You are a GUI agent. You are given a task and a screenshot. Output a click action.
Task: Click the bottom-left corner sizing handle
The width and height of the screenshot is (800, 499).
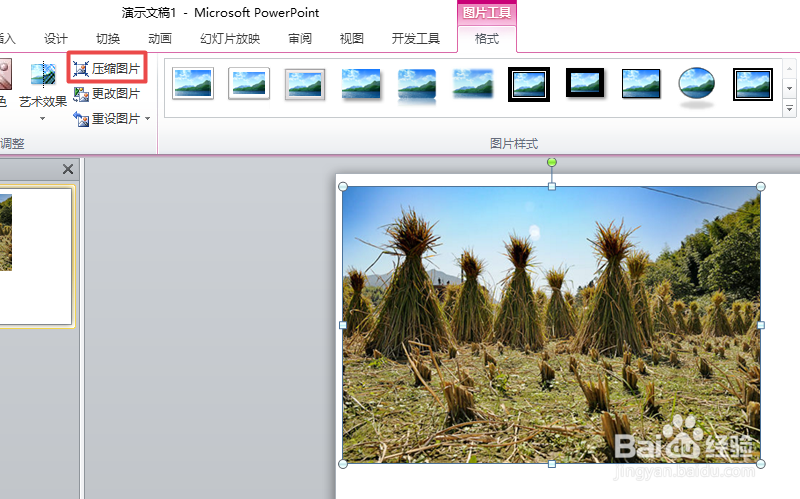(343, 464)
